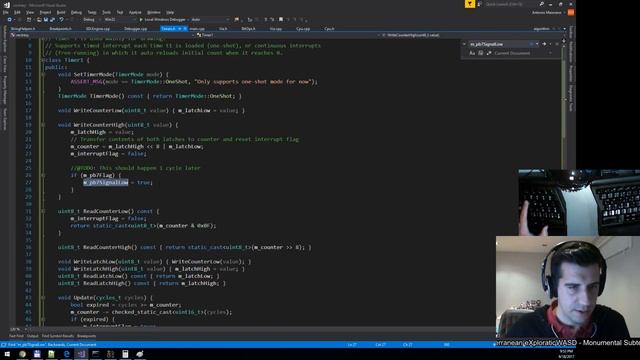640x360 pixels.
Task: Click the yellow notification flag icon
Action: (470, 4)
